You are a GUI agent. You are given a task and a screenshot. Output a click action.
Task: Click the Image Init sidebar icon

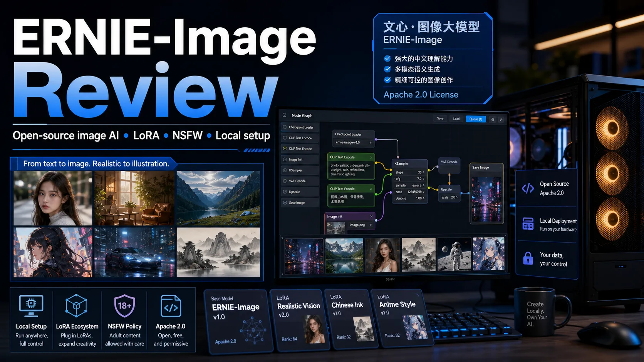pos(285,159)
